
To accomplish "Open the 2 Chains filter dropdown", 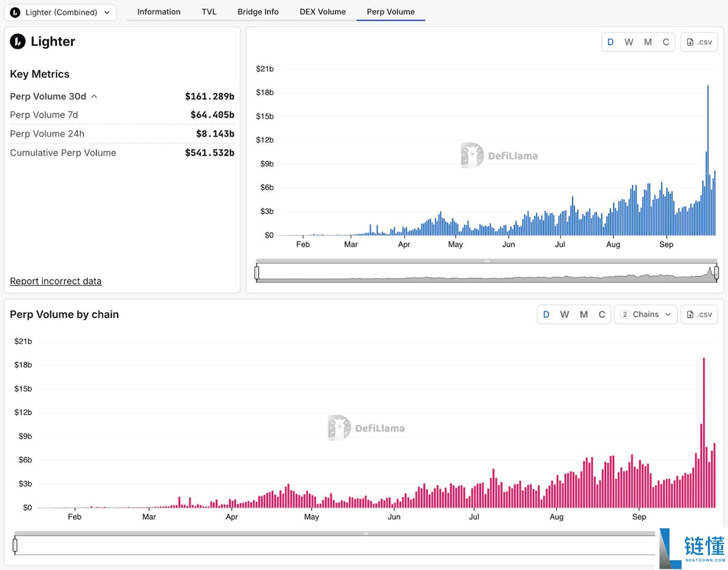I will (645, 315).
